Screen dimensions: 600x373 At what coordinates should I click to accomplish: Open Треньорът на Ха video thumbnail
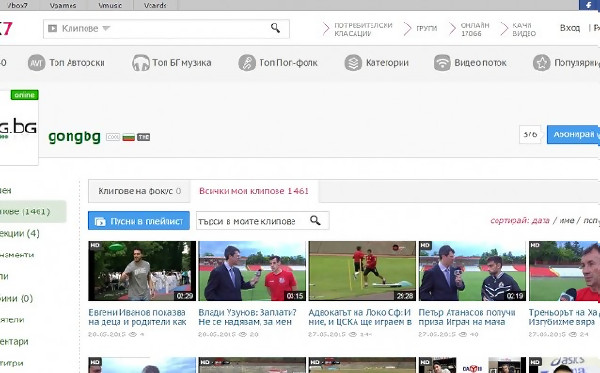564,271
